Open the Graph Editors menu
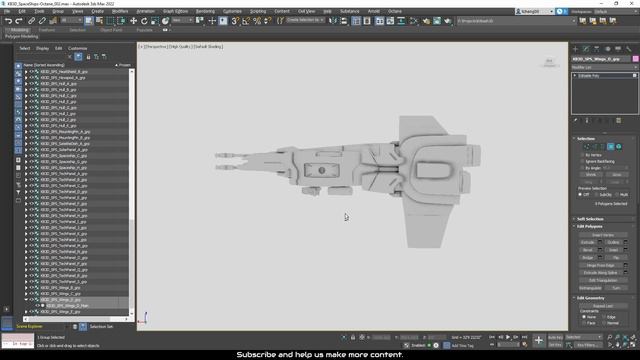Image resolution: width=640 pixels, height=360 pixels. coord(176,11)
